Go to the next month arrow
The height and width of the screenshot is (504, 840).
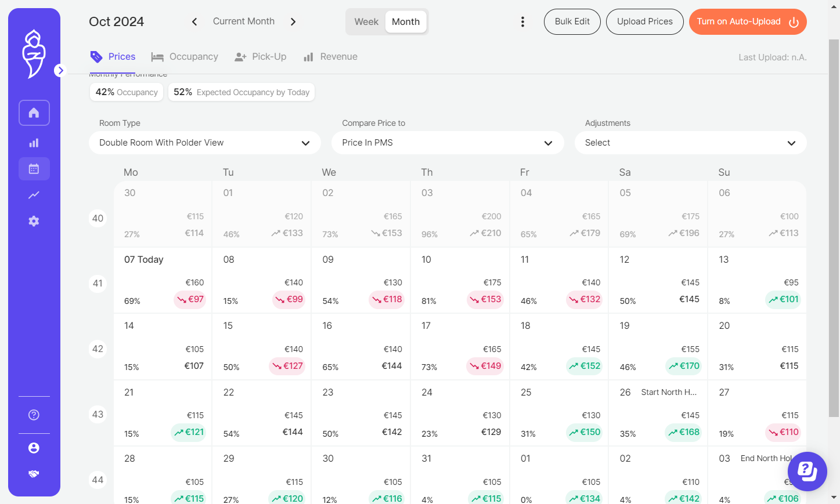pyautogui.click(x=293, y=21)
